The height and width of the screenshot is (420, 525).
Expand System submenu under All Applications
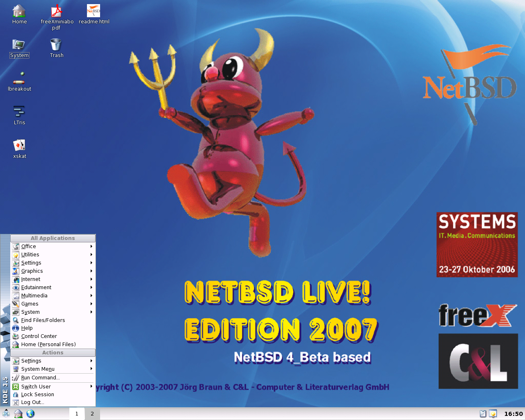(53, 312)
